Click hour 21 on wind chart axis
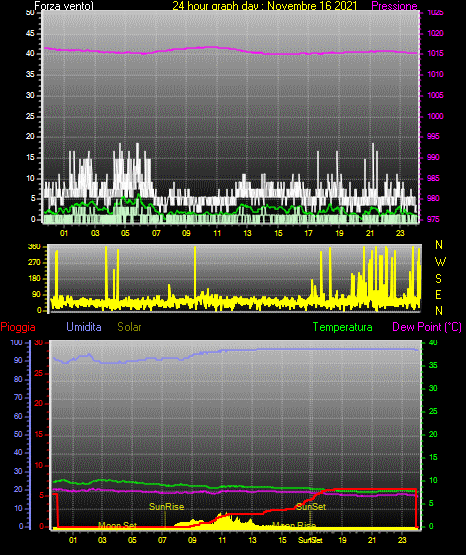The image size is (466, 555). [x=370, y=233]
